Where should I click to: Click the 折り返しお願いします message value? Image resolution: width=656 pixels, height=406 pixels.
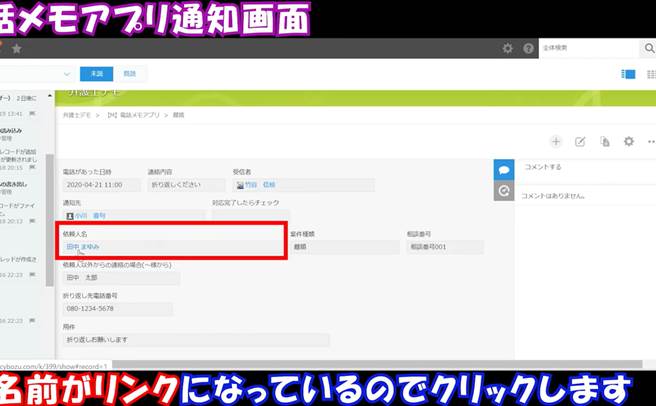click(97, 339)
